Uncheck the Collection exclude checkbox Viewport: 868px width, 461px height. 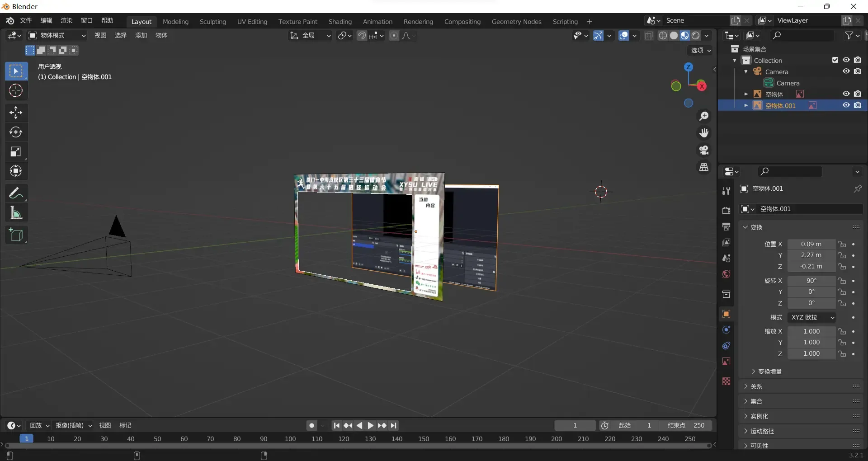[835, 60]
